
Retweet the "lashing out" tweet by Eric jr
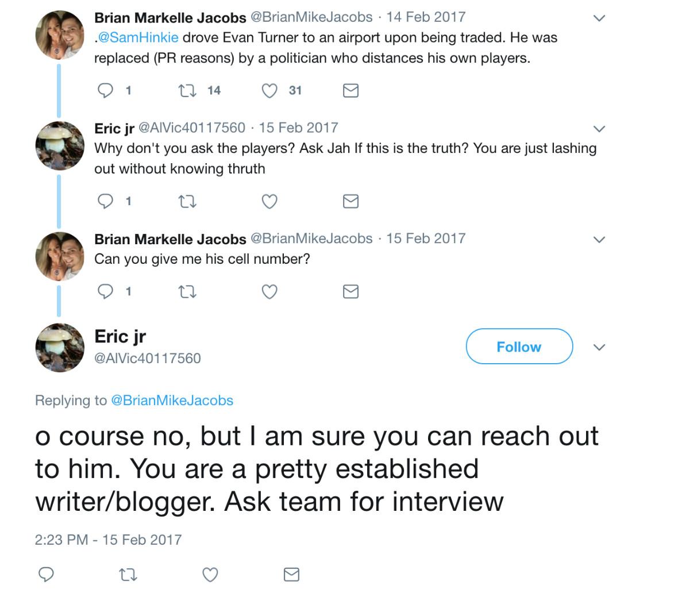[x=187, y=201]
